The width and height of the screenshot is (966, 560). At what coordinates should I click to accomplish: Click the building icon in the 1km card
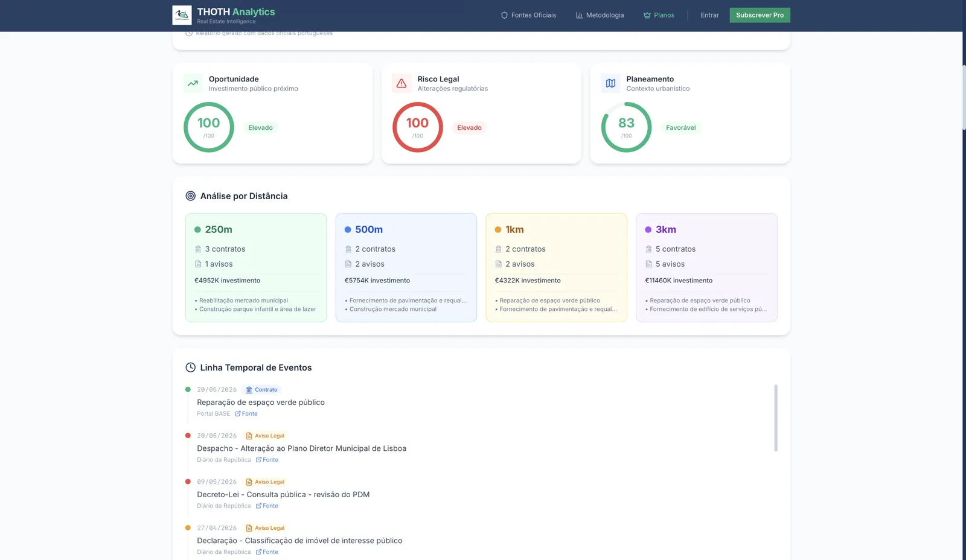(499, 249)
